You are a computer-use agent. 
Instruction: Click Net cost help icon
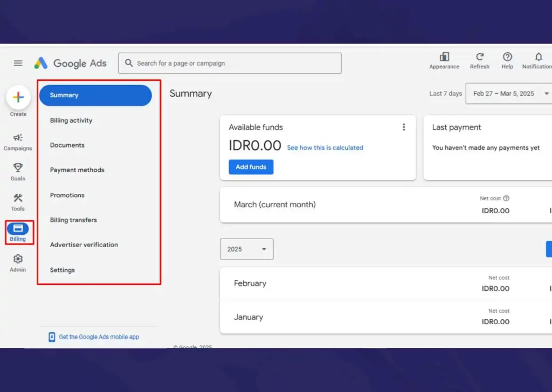506,198
